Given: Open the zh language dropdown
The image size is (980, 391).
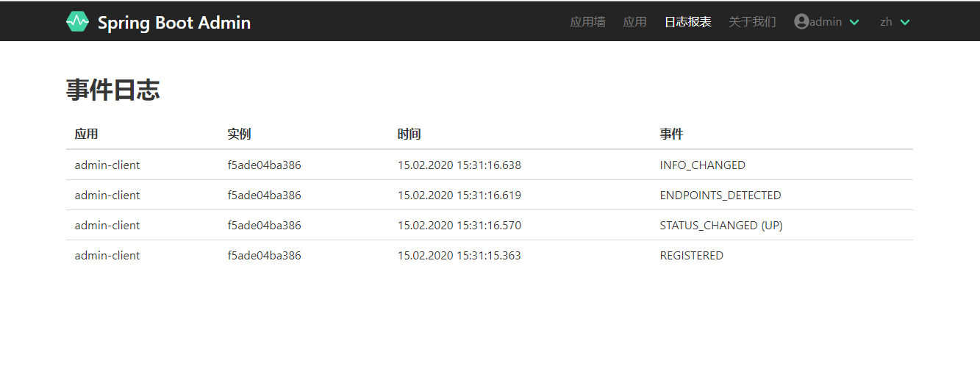Looking at the screenshot, I should pyautogui.click(x=895, y=22).
